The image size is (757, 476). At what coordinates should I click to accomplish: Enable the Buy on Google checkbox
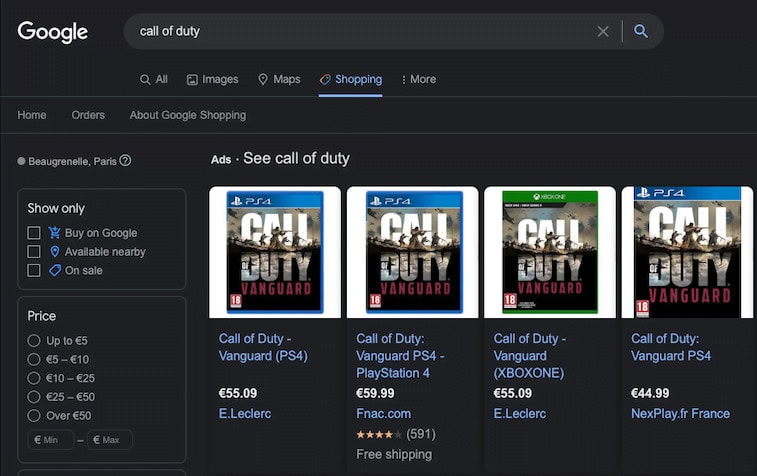pos(34,233)
